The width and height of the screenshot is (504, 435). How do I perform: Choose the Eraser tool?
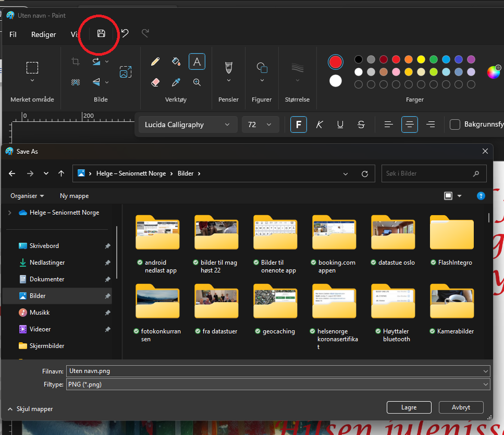pos(155,82)
